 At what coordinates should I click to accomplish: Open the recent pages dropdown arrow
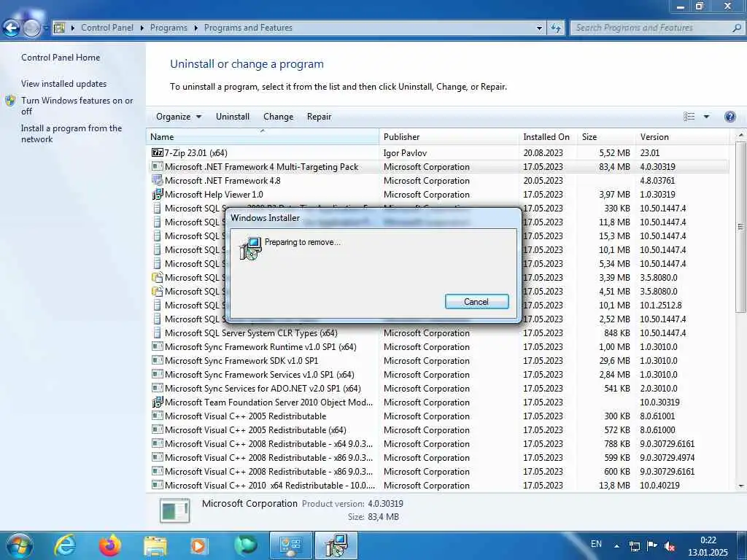[x=45, y=28]
